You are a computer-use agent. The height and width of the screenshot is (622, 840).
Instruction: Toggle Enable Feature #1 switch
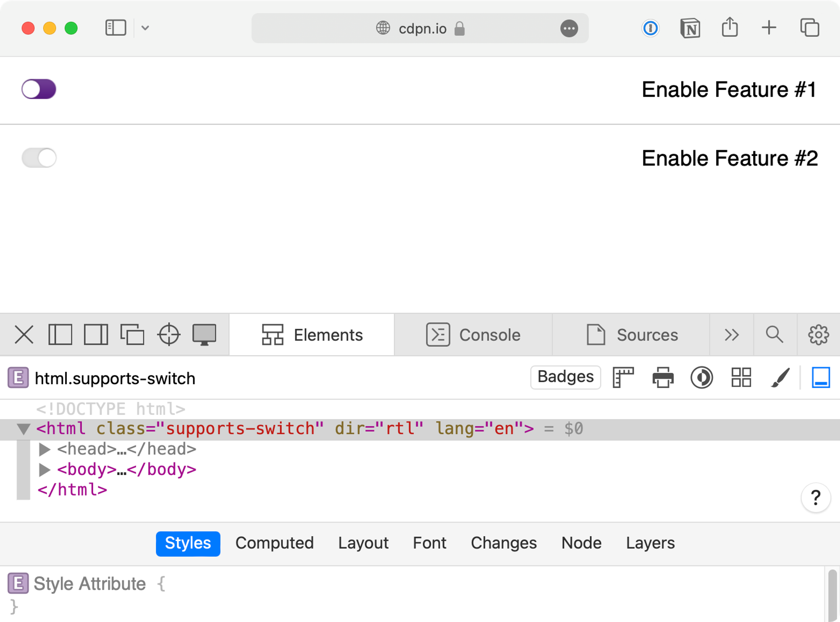[x=39, y=89]
